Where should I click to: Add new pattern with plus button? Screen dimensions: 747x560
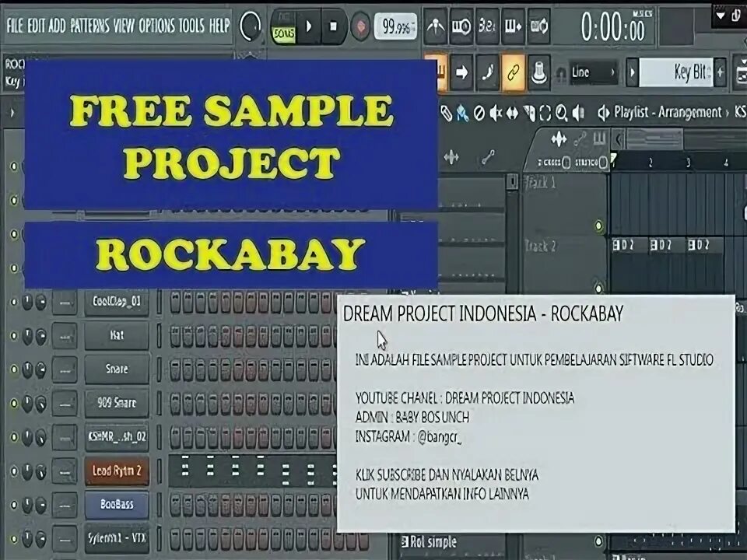(x=721, y=73)
